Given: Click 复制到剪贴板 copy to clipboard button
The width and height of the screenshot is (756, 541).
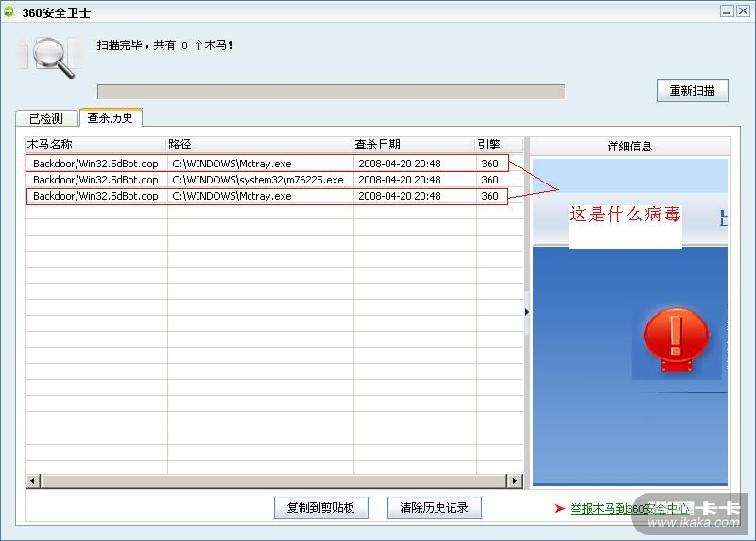Looking at the screenshot, I should tap(321, 508).
